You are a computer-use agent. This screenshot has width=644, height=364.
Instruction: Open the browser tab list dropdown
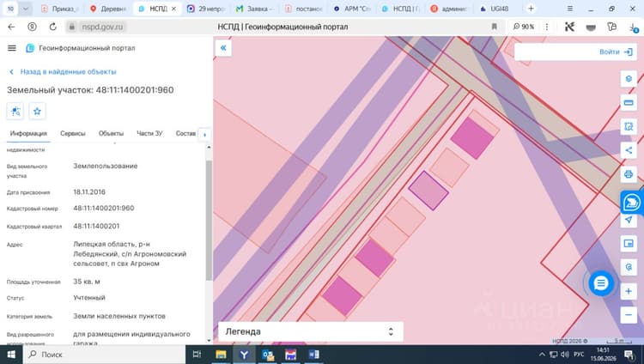coord(25,9)
